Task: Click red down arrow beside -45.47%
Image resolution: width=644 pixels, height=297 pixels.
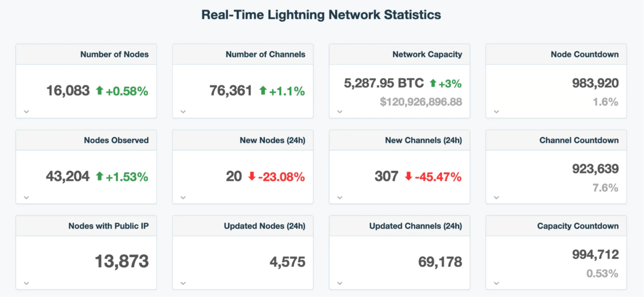Action: tap(409, 176)
